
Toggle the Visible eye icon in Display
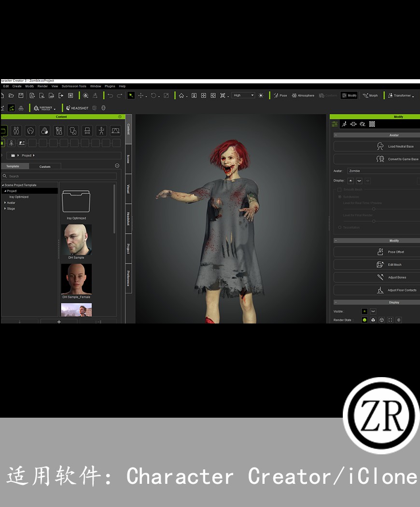[x=364, y=311]
